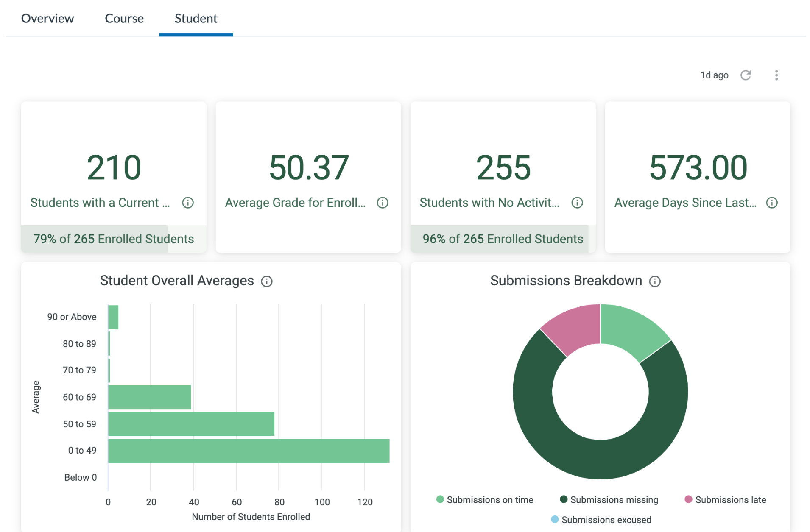Click the 96% of 265 Enrolled Students bar

point(503,239)
